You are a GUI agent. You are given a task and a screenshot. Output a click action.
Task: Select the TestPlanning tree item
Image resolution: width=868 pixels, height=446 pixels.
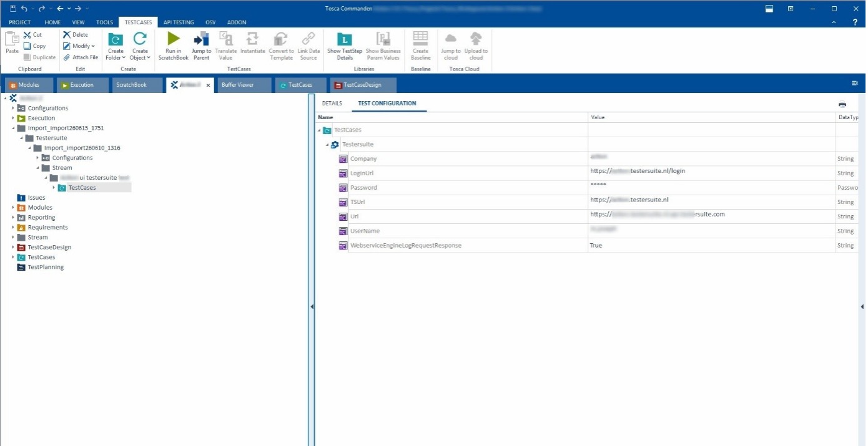[x=46, y=268]
